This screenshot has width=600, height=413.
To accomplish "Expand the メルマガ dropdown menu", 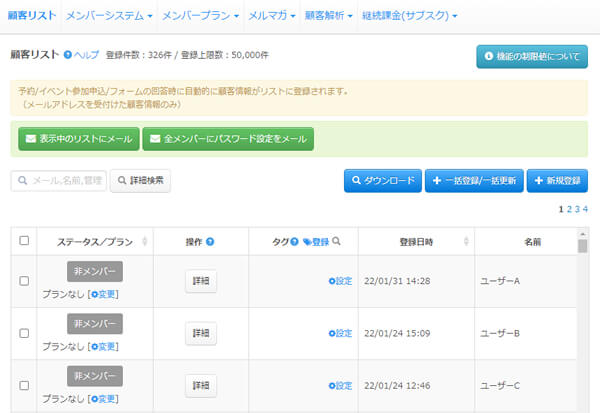I will click(x=274, y=17).
